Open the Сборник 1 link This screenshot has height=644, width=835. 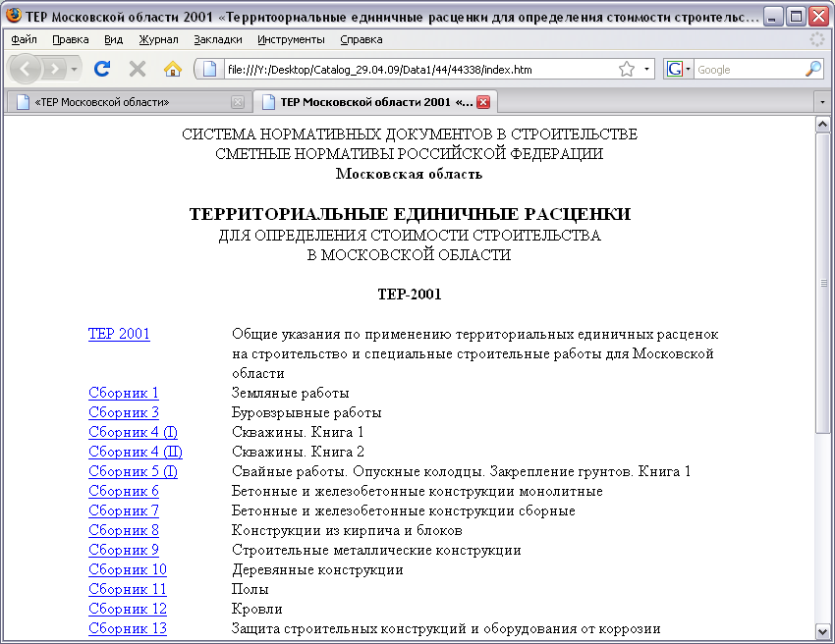pos(124,393)
